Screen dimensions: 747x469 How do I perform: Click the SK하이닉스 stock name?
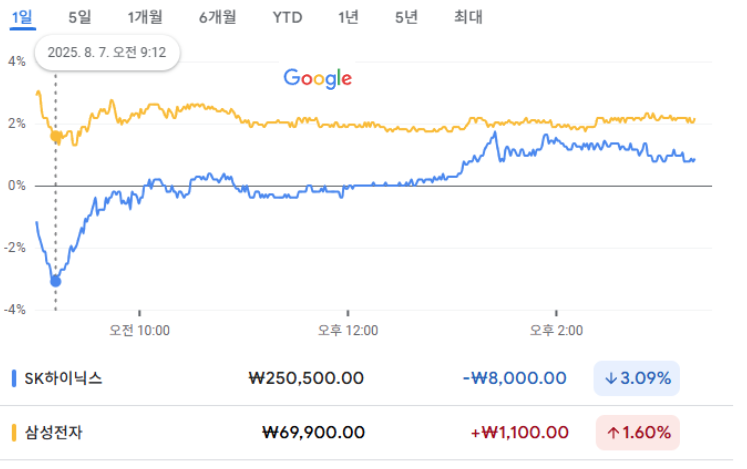click(63, 378)
